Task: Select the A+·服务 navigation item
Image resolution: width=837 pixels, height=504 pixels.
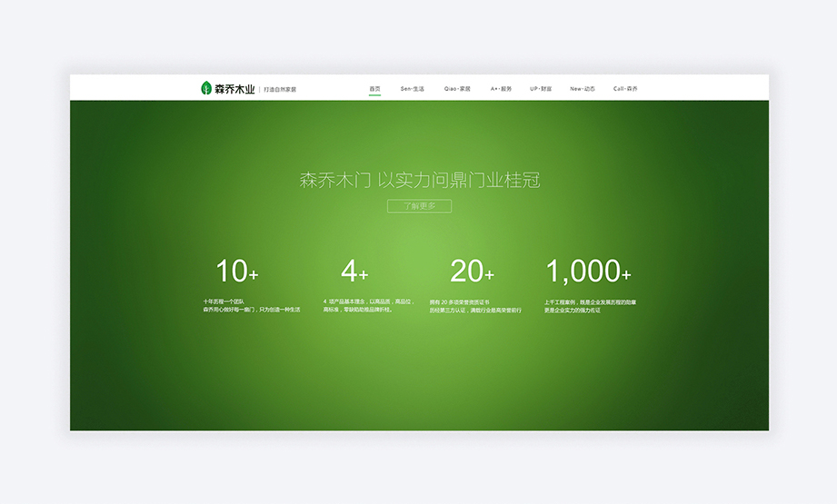Action: tap(501, 89)
